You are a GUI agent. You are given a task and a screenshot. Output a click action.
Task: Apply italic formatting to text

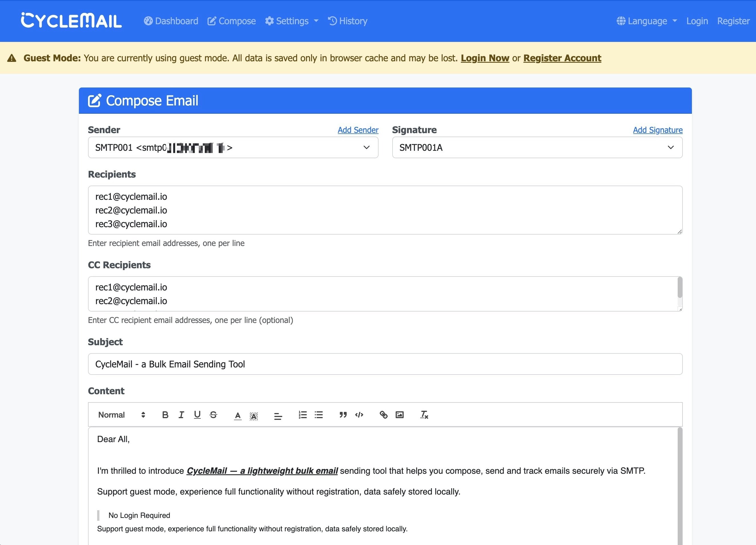coord(181,414)
